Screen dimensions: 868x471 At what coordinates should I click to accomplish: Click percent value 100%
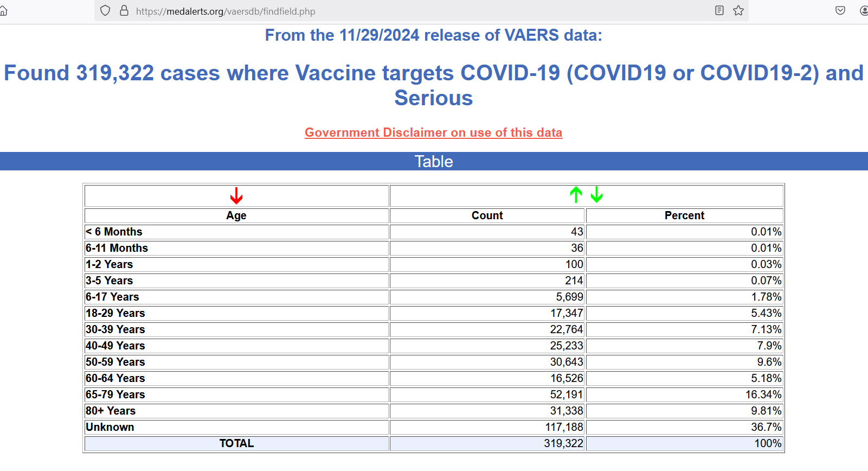[768, 443]
